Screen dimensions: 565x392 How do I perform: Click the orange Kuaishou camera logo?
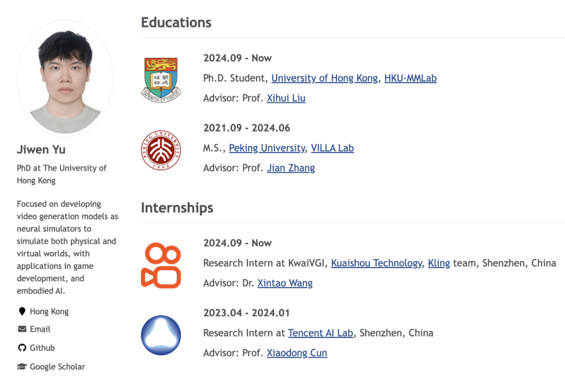(161, 265)
